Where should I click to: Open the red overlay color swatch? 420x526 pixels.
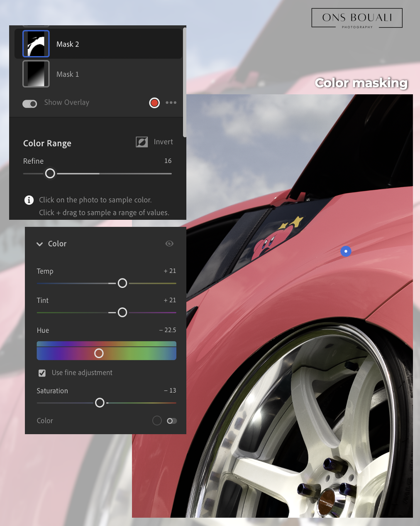pos(154,103)
